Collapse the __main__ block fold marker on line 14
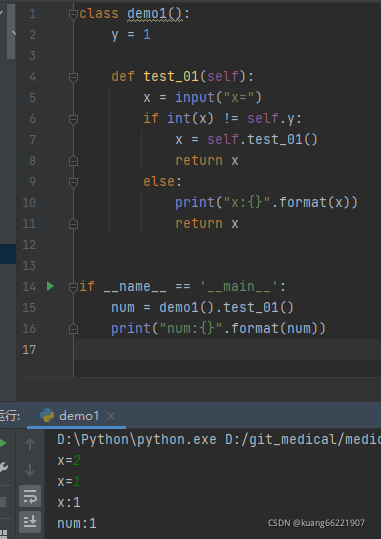This screenshot has height=539, width=381. [x=73, y=287]
